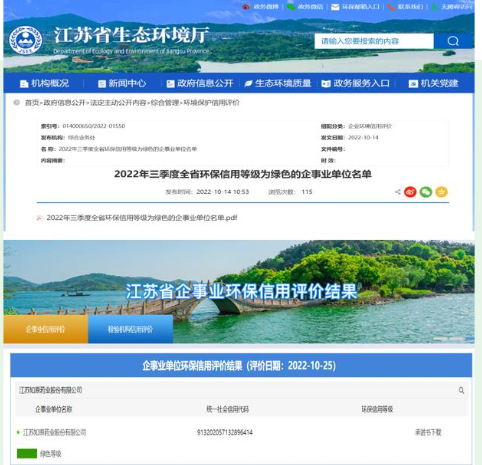Click publish time 2022-10-14 10:53
This screenshot has height=465, width=482.
(x=222, y=192)
